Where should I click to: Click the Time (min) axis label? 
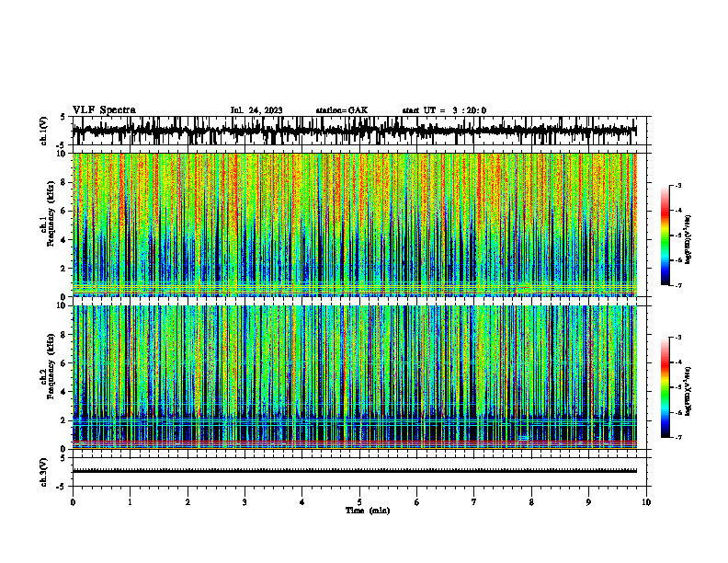pyautogui.click(x=368, y=511)
